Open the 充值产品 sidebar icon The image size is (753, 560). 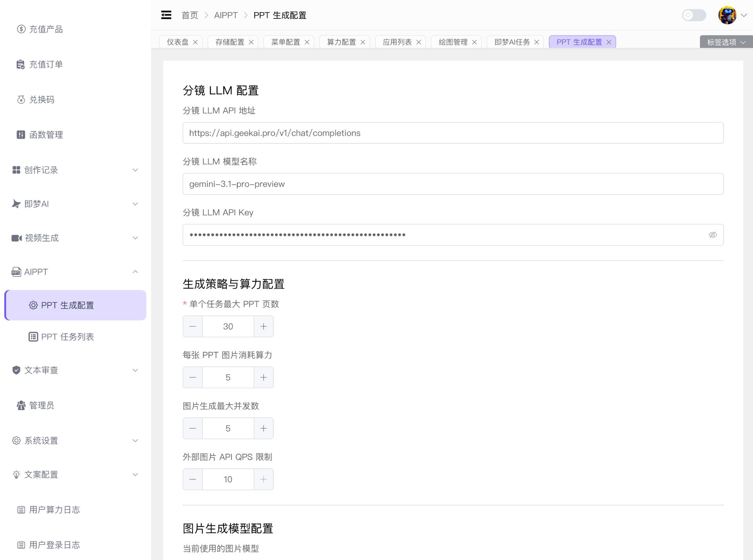coord(21,29)
